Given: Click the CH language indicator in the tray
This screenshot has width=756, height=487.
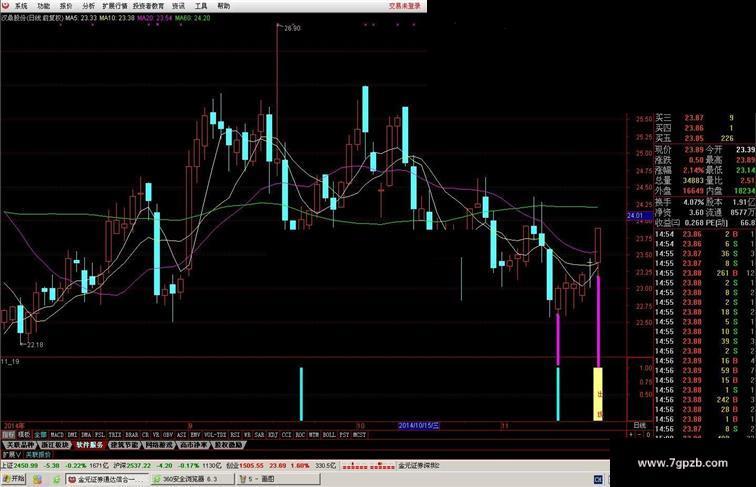Looking at the screenshot, I should coord(598,479).
